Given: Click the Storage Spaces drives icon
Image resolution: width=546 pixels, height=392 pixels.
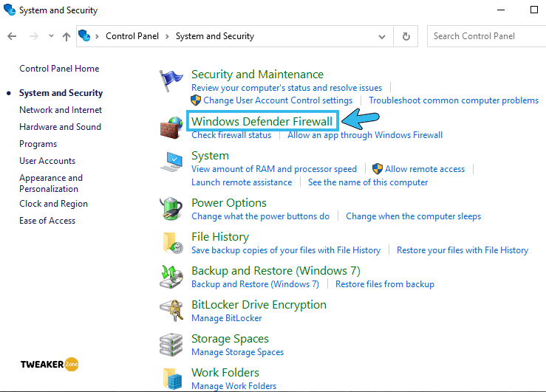Looking at the screenshot, I should pyautogui.click(x=171, y=345).
